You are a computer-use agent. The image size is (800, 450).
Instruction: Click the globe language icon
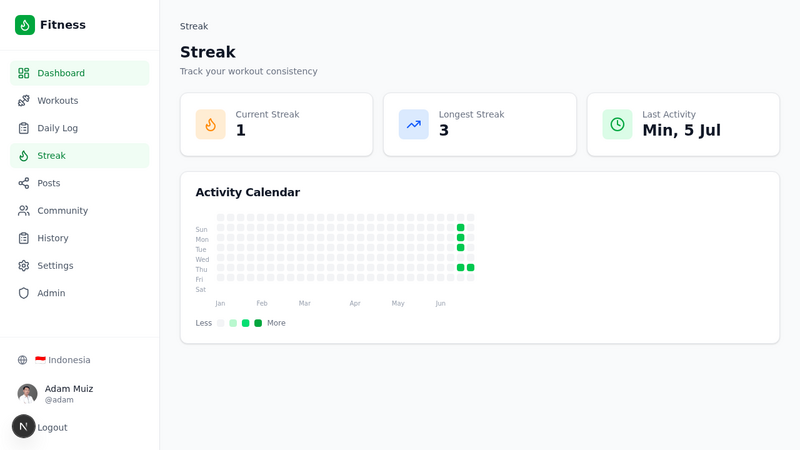click(22, 360)
